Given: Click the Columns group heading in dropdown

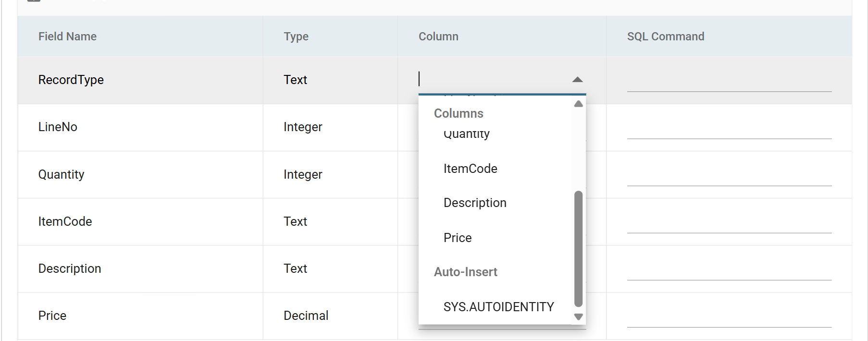Looking at the screenshot, I should pos(459,113).
